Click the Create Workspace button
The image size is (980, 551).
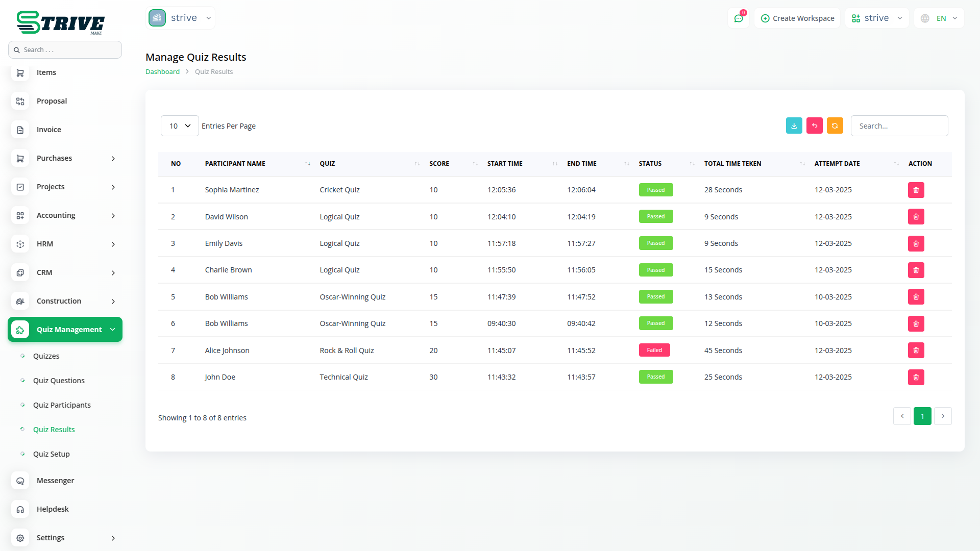tap(797, 18)
